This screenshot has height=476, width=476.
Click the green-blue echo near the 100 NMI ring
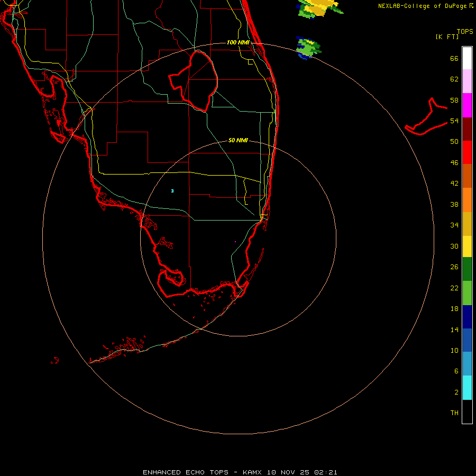pyautogui.click(x=308, y=48)
